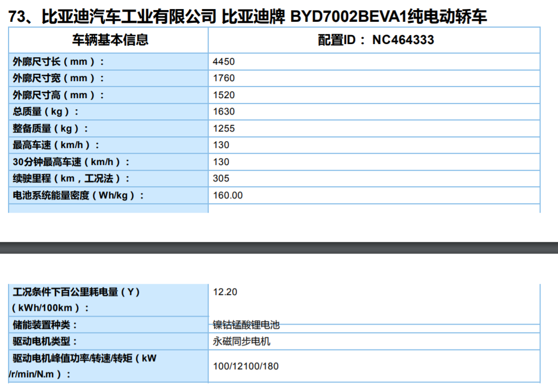Click the energy density value '160.00'

(228, 195)
